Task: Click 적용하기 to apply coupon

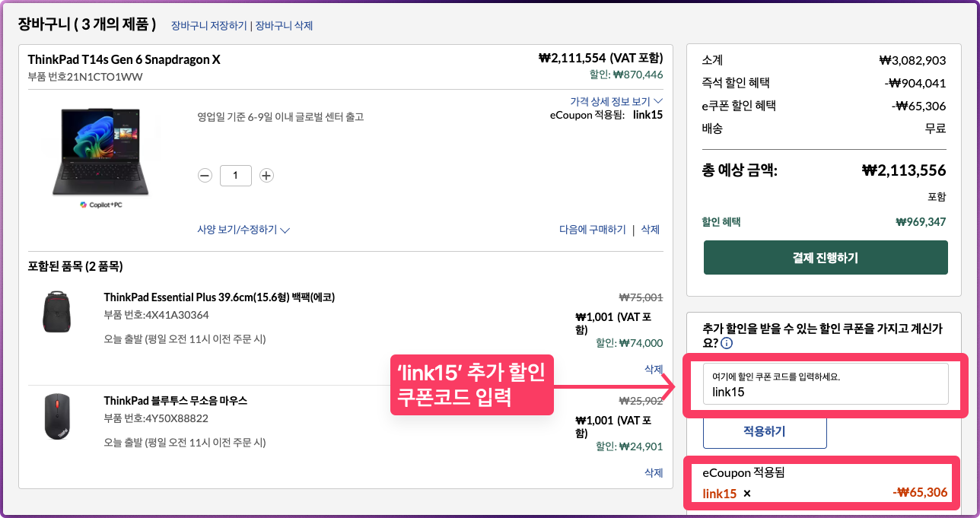Action: (x=765, y=431)
